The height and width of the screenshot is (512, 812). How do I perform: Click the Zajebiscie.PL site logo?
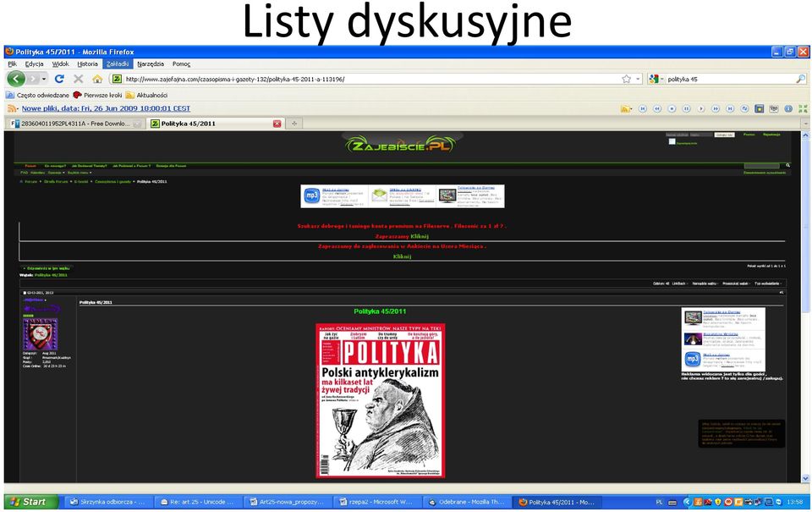click(x=401, y=145)
